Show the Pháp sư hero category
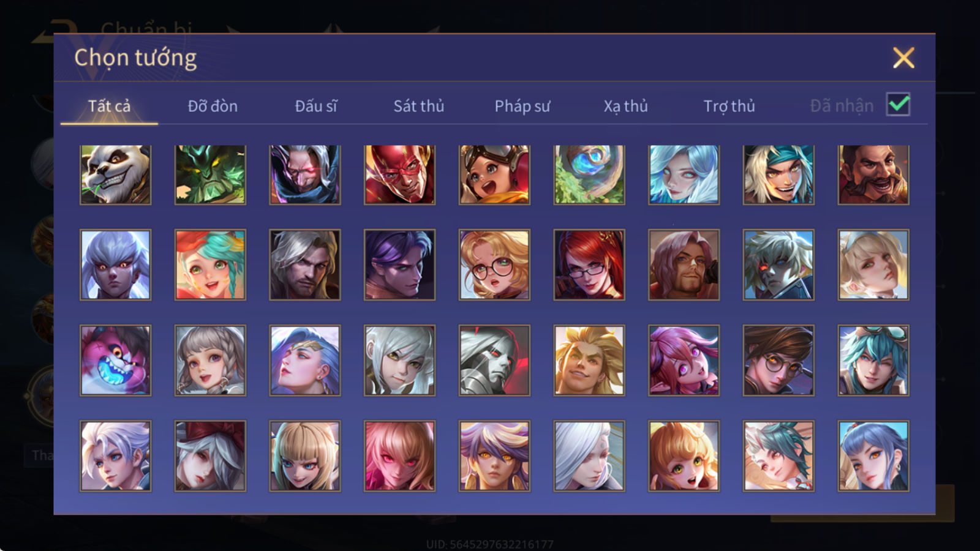The height and width of the screenshot is (551, 980). click(x=522, y=106)
